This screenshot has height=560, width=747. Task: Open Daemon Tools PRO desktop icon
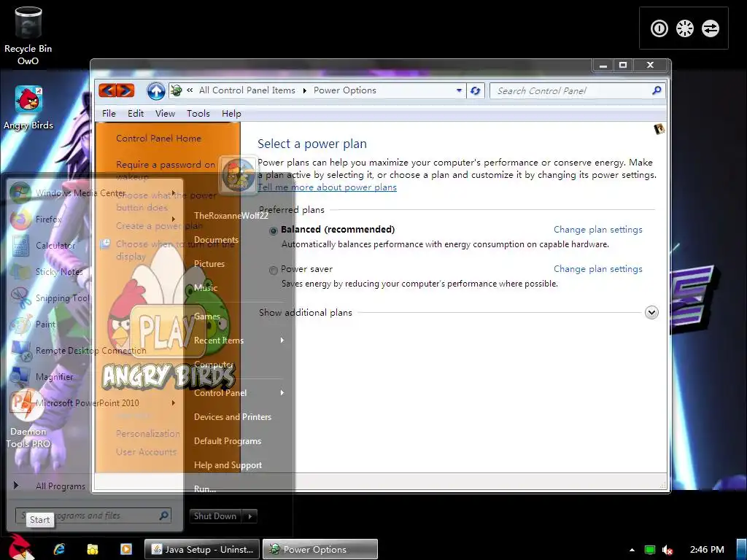(x=28, y=419)
